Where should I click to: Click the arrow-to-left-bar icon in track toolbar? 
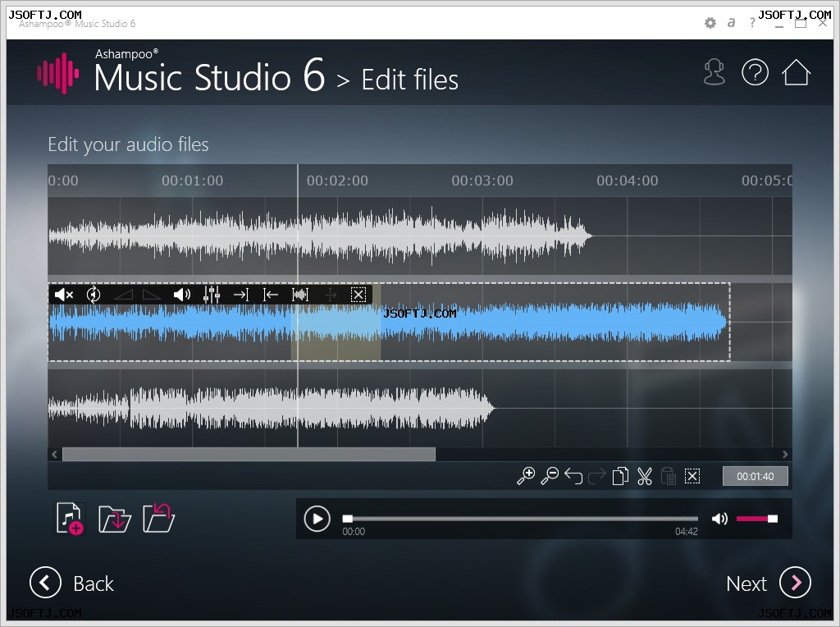click(x=271, y=294)
